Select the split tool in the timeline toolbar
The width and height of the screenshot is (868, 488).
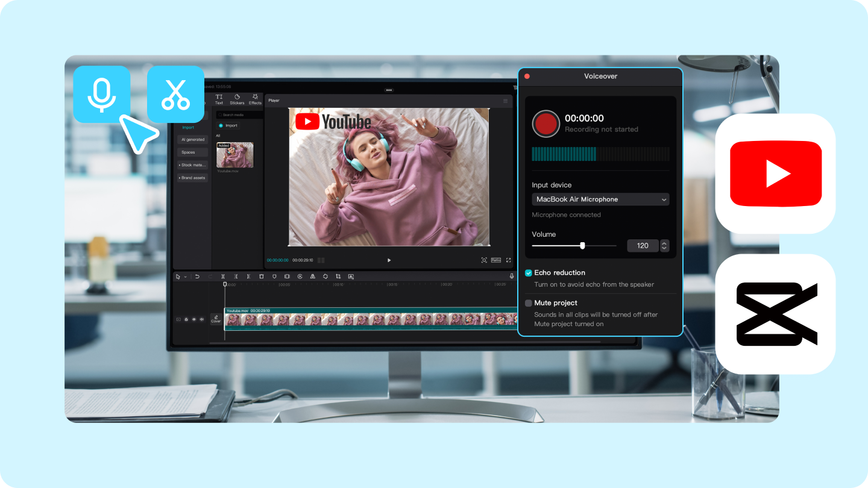coord(223,277)
